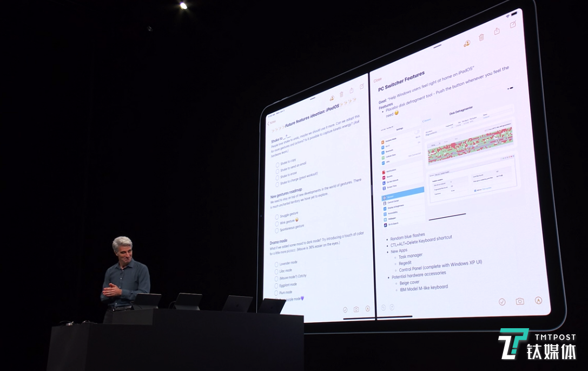Open camera icon in Future features note
Viewport: 588px width, 371px height.
(x=356, y=309)
